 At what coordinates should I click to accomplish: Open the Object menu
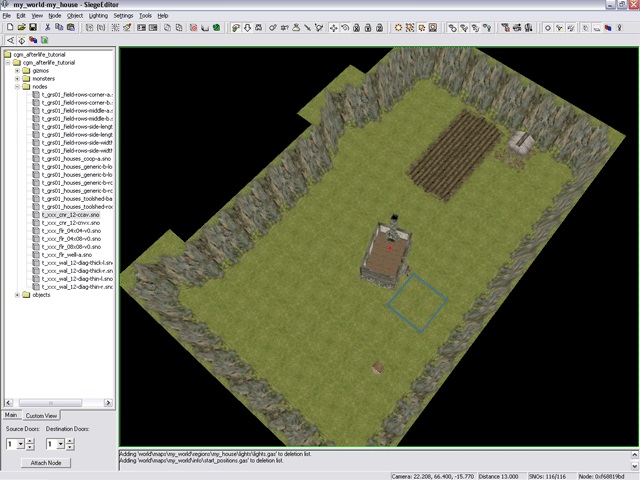pos(75,16)
